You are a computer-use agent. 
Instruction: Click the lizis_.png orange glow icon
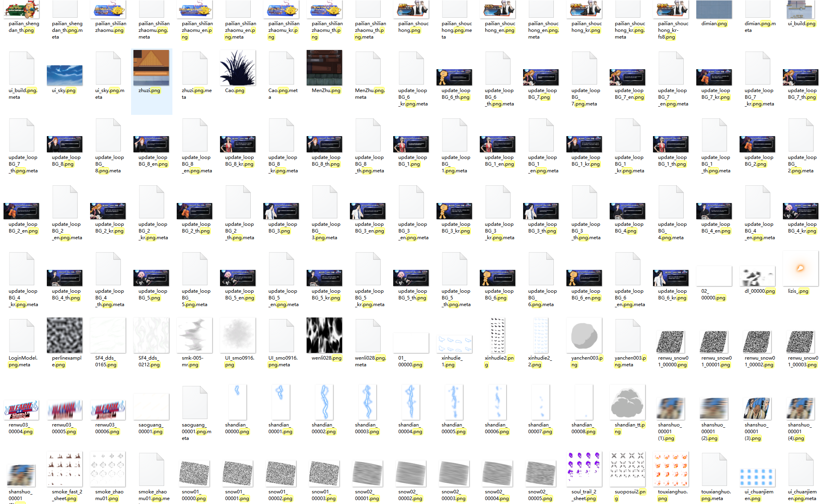pyautogui.click(x=800, y=268)
